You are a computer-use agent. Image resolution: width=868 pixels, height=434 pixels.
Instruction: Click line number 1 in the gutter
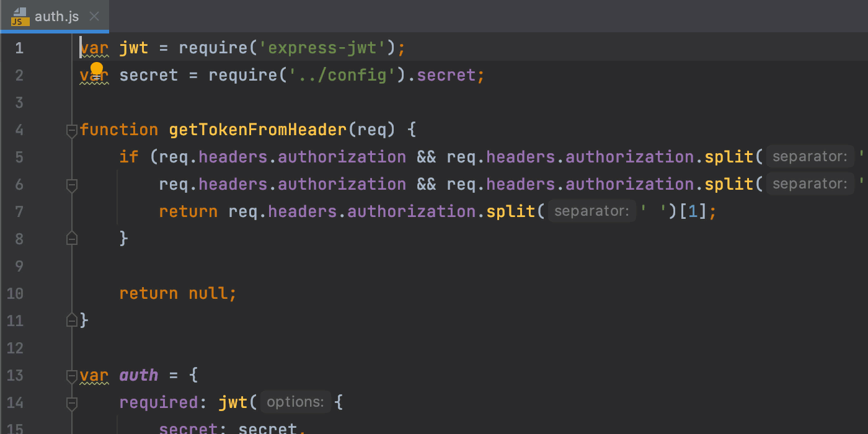19,48
